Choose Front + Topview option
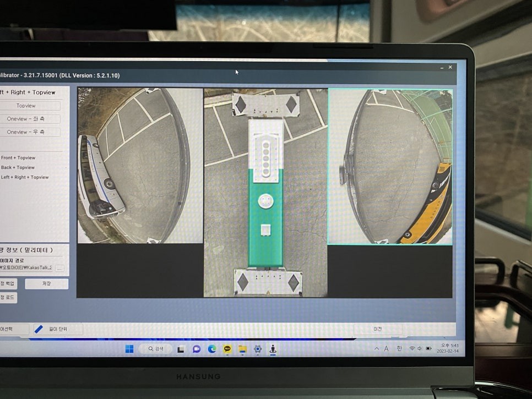The height and width of the screenshot is (399, 532). 18,158
